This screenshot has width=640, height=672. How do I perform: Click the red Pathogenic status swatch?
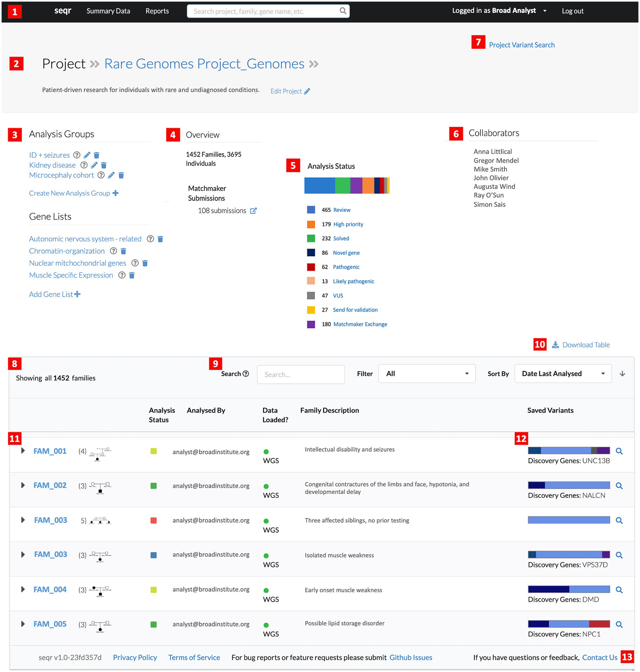[x=311, y=267]
